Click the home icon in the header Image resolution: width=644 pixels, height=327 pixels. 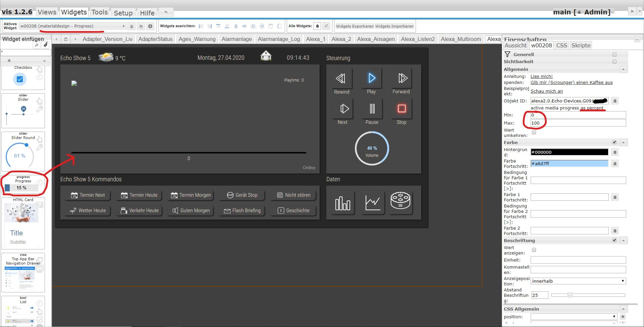pyautogui.click(x=266, y=56)
